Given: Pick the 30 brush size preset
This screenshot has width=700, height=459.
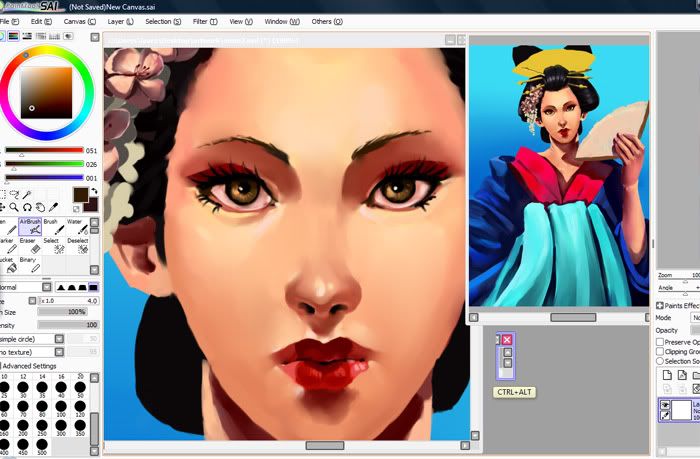Looking at the screenshot, I should coord(23,388).
